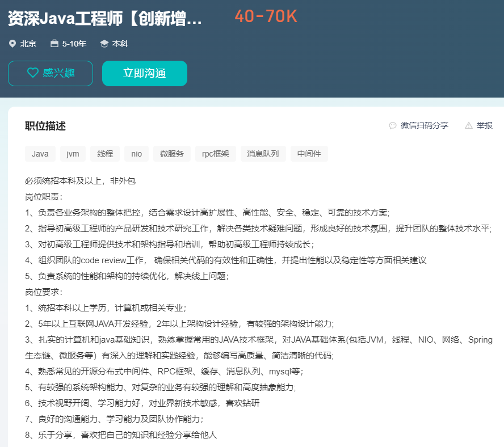
Task: Click the heart icon in 感兴趣 button
Action: (x=33, y=73)
